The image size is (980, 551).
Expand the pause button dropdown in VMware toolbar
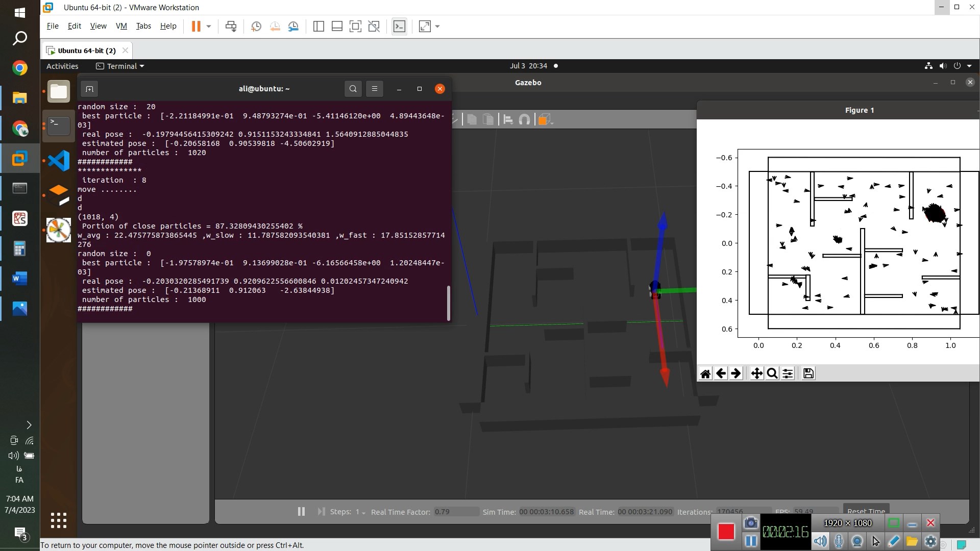tap(209, 26)
